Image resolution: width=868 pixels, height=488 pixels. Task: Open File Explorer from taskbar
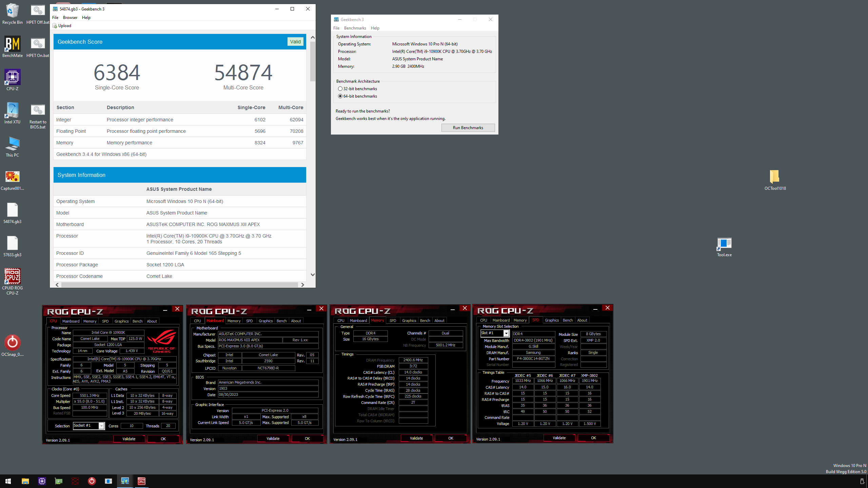[25, 481]
